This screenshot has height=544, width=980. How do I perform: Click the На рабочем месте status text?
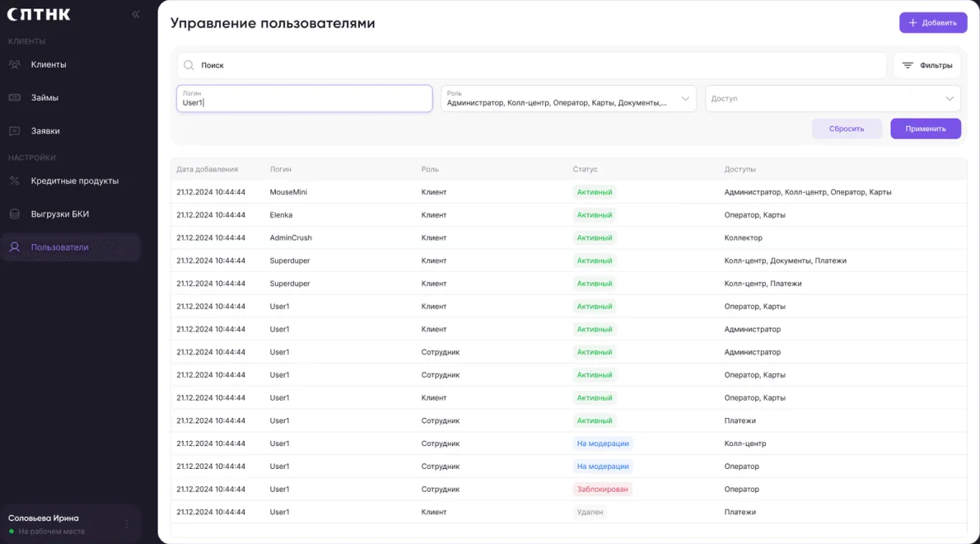click(x=51, y=532)
